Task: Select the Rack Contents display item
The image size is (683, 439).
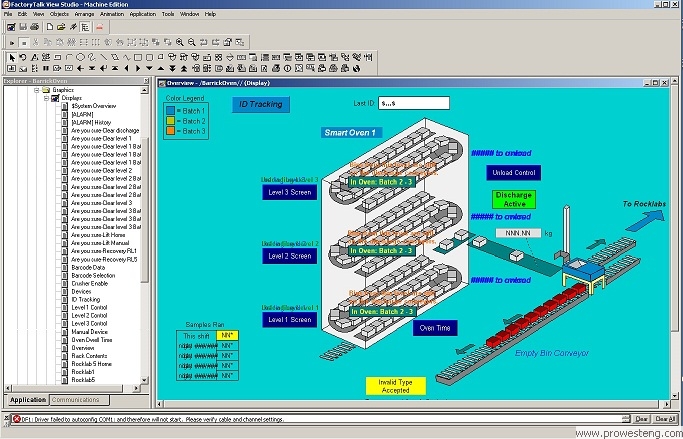Action: [89, 356]
